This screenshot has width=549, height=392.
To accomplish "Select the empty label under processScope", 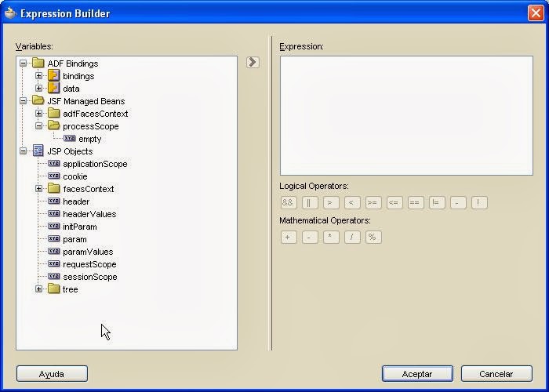I will (x=89, y=139).
